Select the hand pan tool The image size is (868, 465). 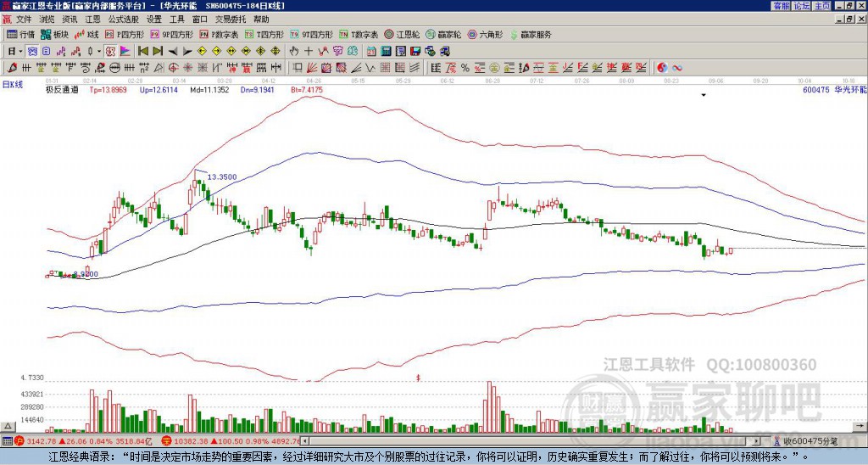pos(293,52)
